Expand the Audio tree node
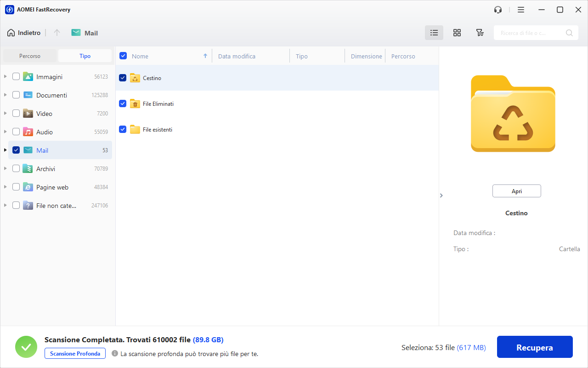Image resolution: width=588 pixels, height=368 pixels. [5, 132]
